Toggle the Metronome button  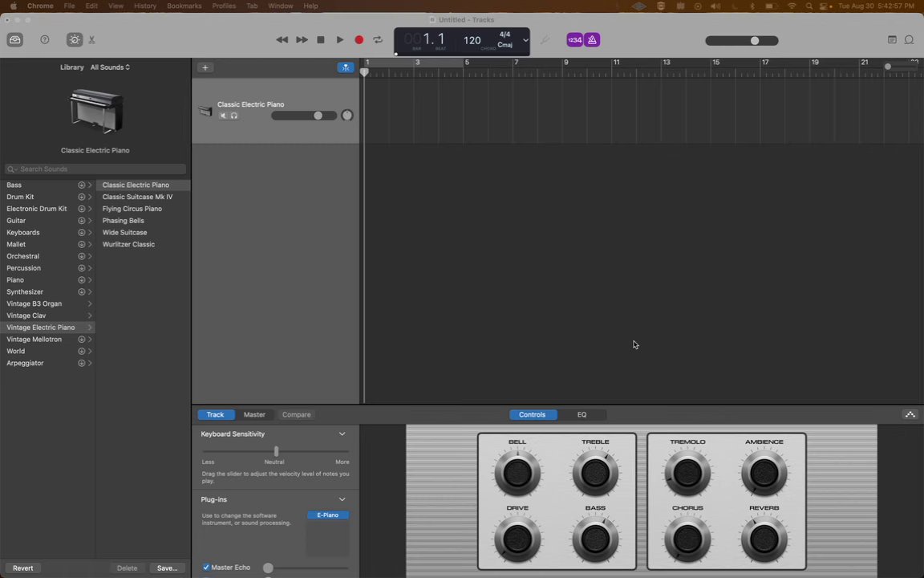[592, 39]
